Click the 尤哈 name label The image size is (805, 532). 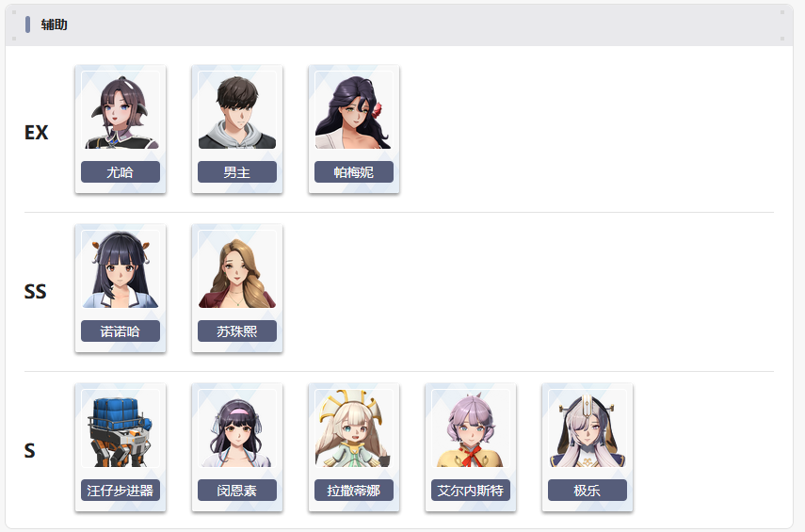tap(121, 172)
